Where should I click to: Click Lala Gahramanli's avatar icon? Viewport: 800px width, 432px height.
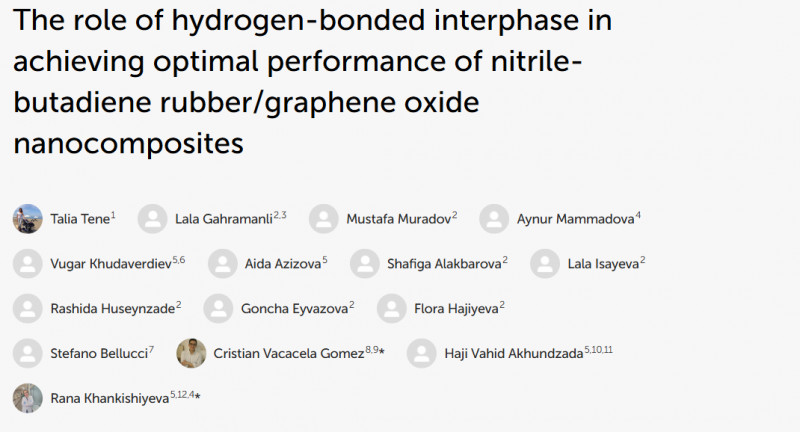pos(152,219)
